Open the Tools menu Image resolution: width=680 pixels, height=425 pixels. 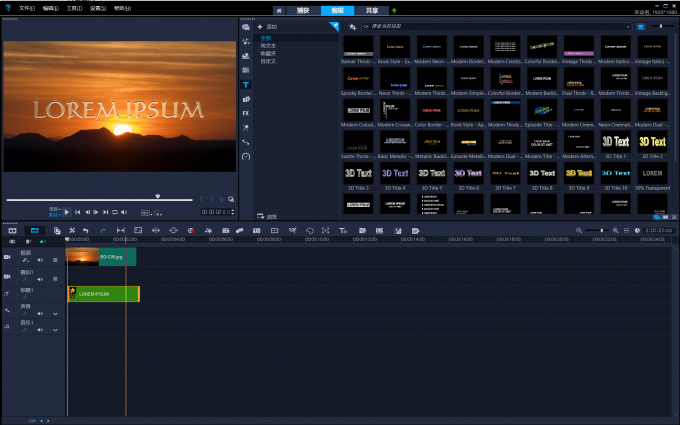coord(74,8)
